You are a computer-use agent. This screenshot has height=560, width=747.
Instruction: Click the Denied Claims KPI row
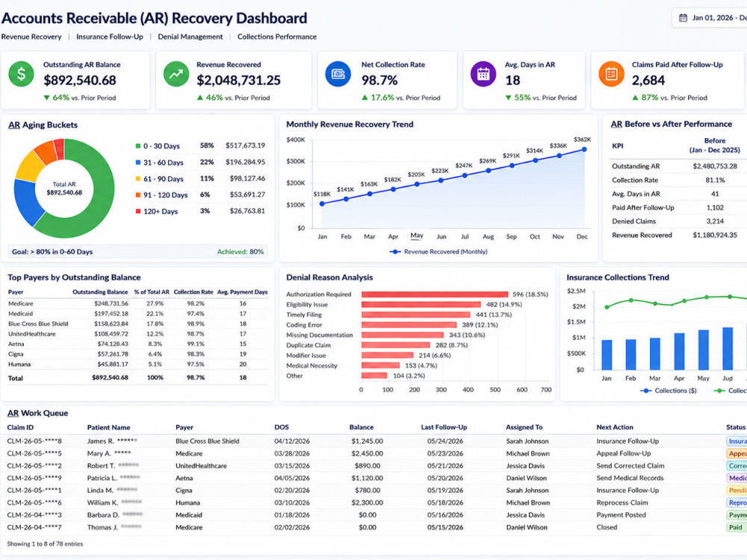(679, 221)
